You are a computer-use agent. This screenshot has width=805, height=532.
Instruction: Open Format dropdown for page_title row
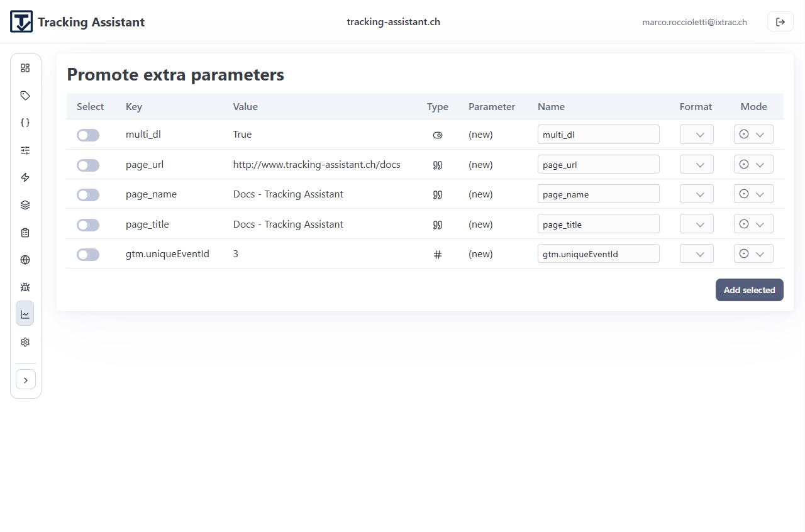[x=696, y=224]
